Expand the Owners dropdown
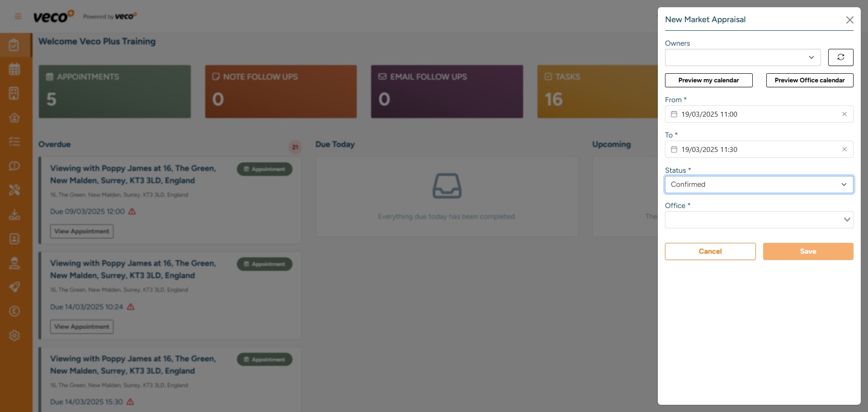The width and height of the screenshot is (868, 412). click(742, 57)
